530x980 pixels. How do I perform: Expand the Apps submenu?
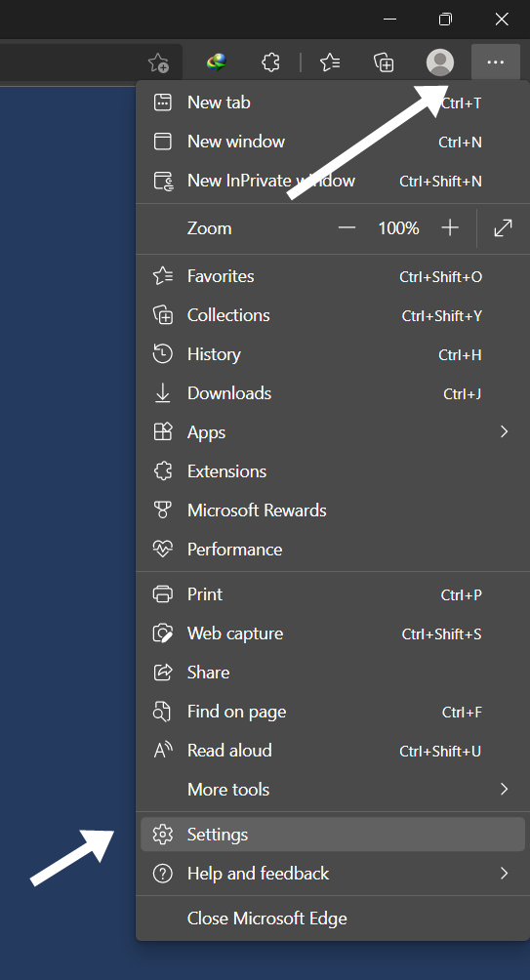pos(333,431)
